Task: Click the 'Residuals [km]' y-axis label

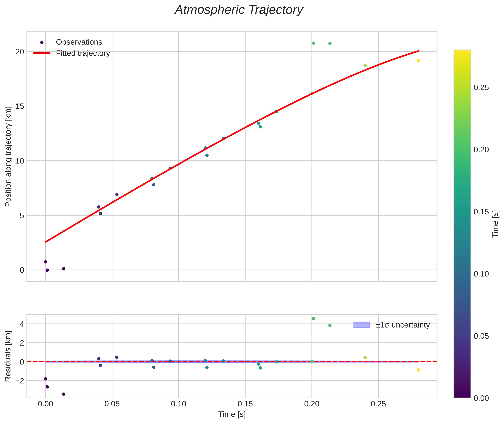Action: [8, 356]
